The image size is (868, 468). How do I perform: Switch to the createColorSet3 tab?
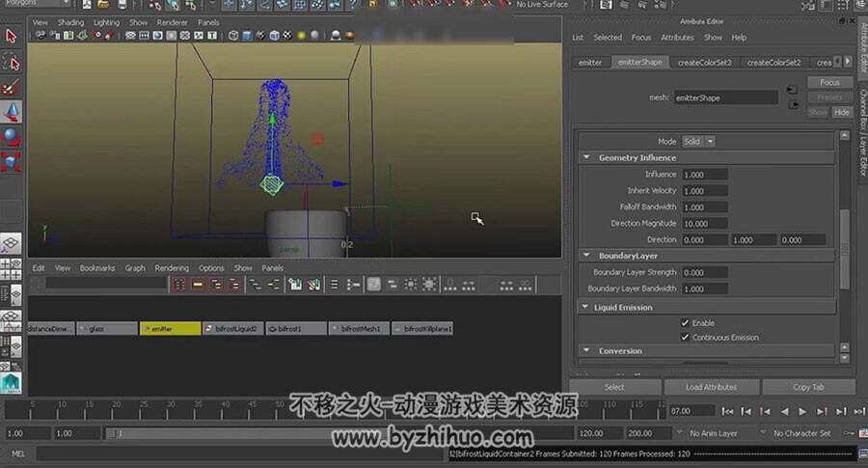point(705,63)
